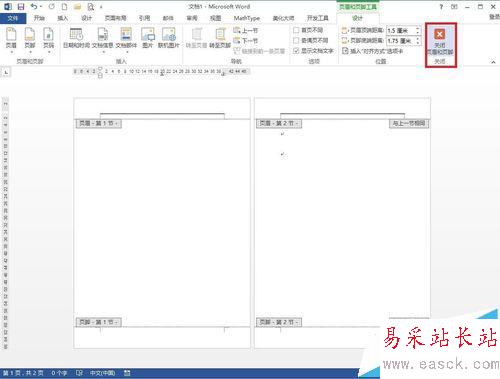Create a new blank document from quick access

(64, 6)
